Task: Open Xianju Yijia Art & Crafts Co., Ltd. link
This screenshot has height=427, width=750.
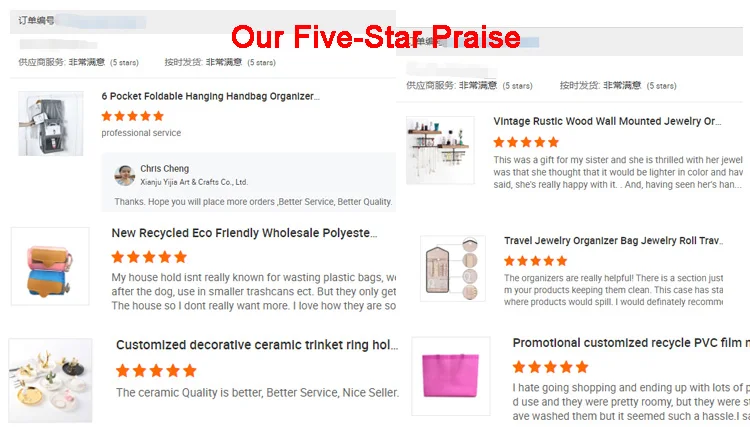Action: (x=194, y=182)
